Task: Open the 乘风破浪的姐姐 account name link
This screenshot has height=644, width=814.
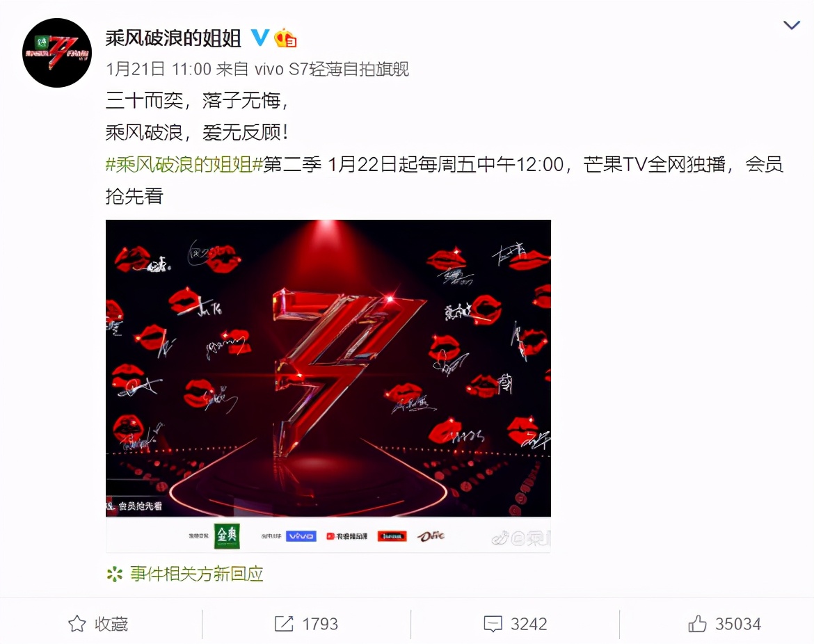Action: [173, 38]
